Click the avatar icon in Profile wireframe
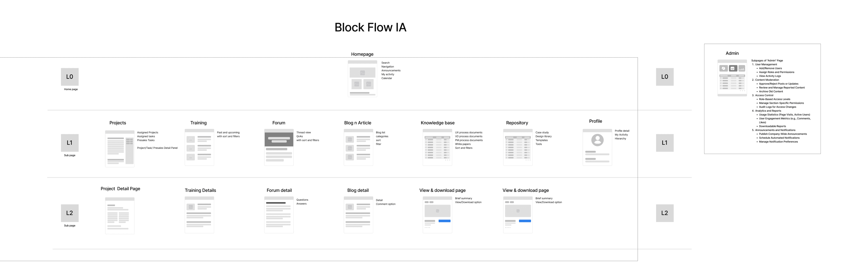The height and width of the screenshot is (274, 868). point(597,140)
